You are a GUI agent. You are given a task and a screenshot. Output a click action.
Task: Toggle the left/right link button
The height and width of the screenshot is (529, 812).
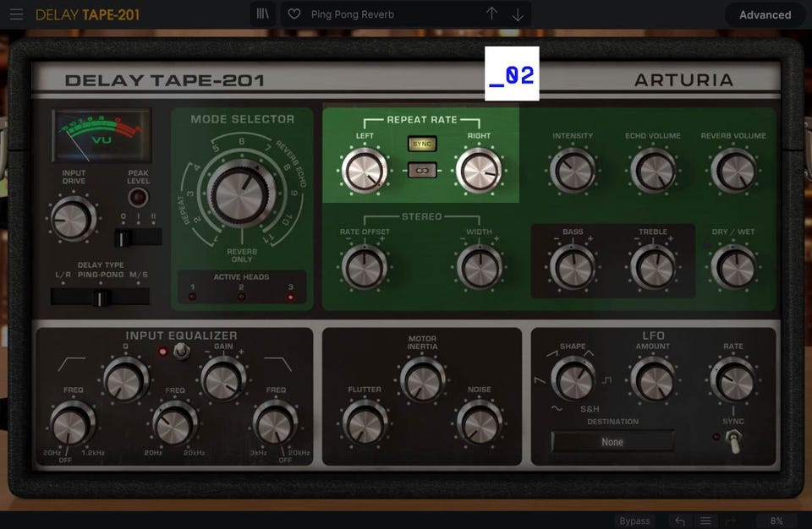(x=422, y=171)
